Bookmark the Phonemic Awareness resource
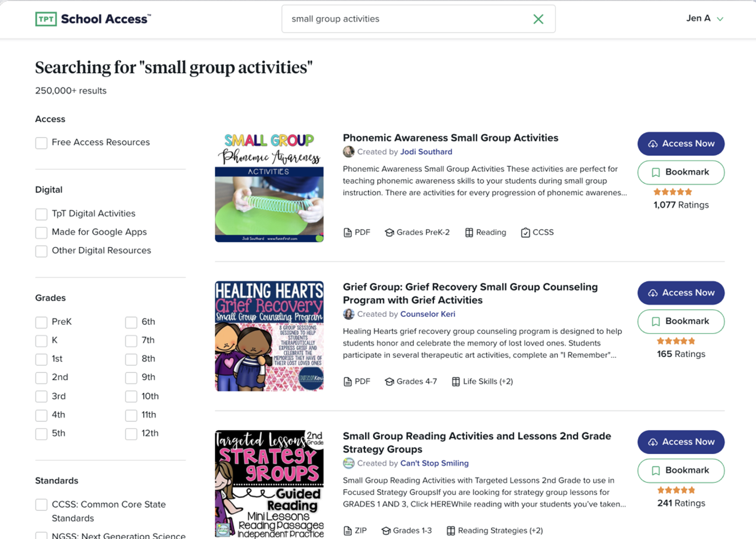 (681, 172)
